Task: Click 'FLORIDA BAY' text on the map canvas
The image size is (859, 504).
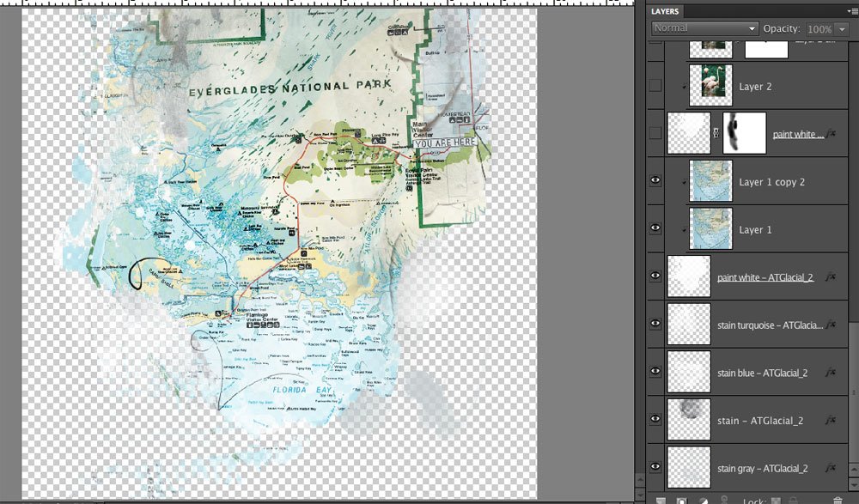Action: [302, 390]
